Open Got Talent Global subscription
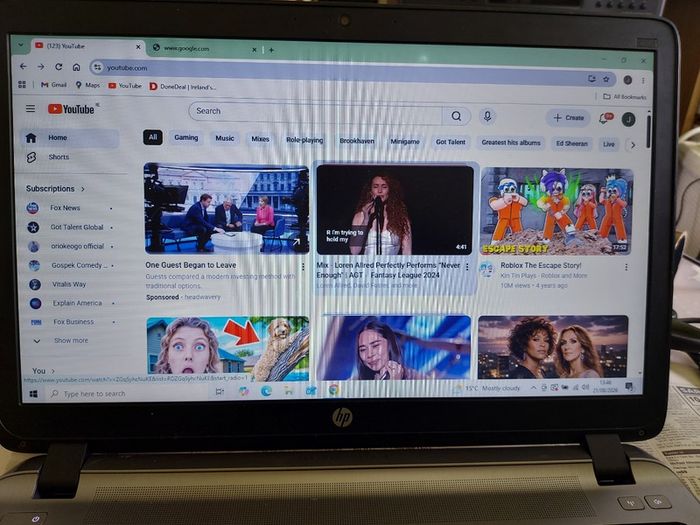 69,227
